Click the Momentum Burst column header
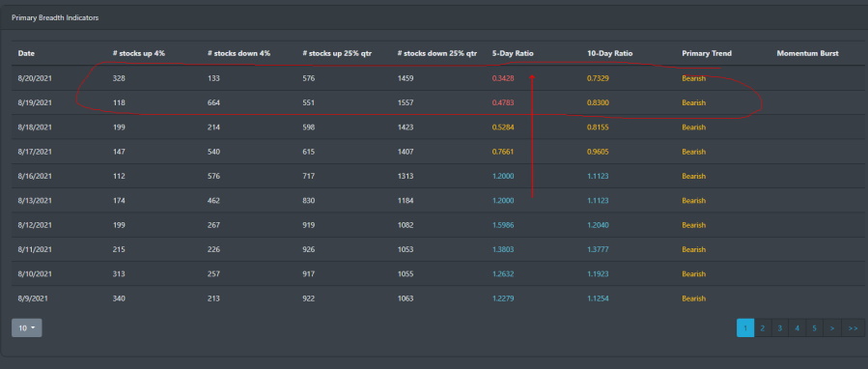This screenshot has width=868, height=369. 808,54
